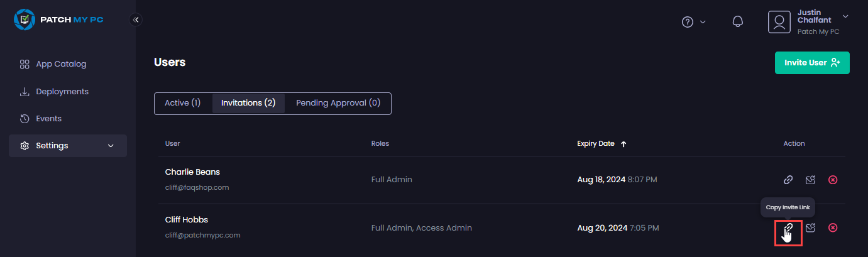Resend invitation email to Cliff Hobbs
Screen dimensions: 868x257
810,228
